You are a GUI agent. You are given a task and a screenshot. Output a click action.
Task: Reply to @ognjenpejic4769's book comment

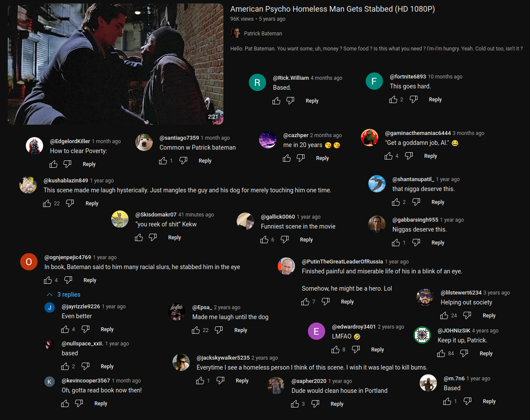click(90, 280)
